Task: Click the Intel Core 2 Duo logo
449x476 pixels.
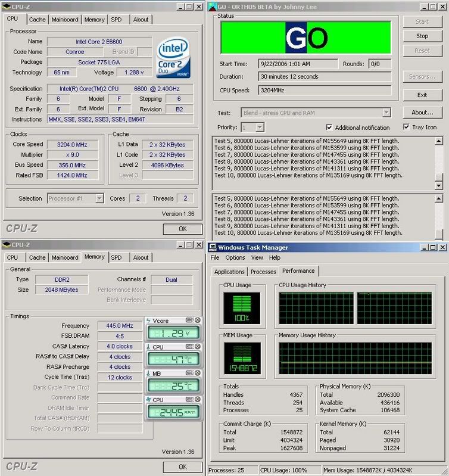Action: pyautogui.click(x=173, y=58)
